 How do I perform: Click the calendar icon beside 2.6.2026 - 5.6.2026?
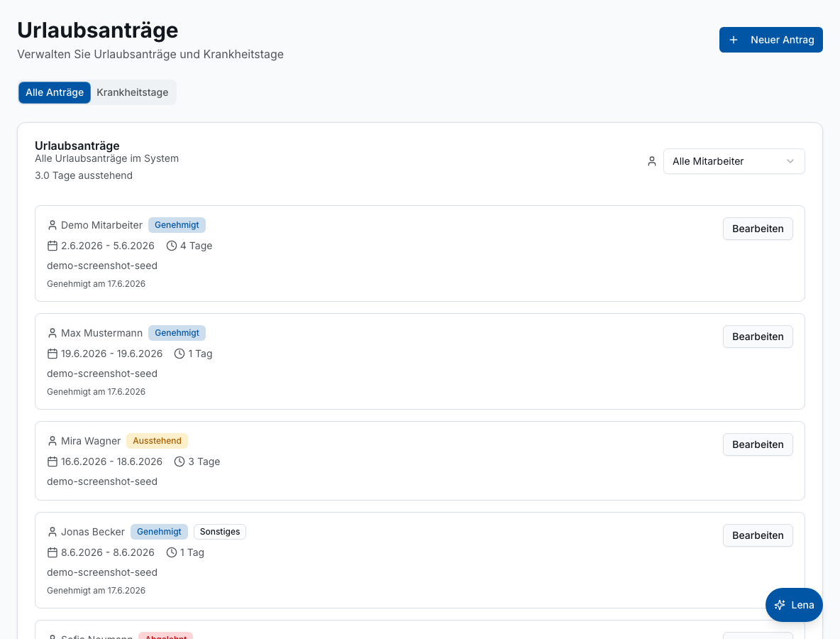click(x=52, y=246)
